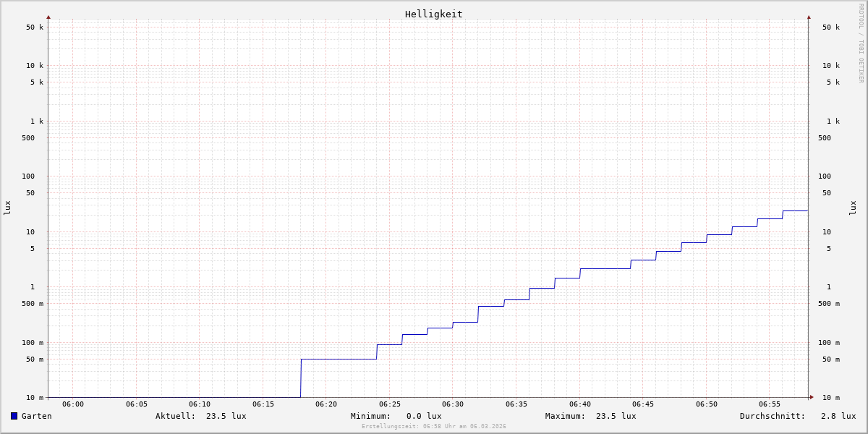The height and width of the screenshot is (434, 868).
Task: Click the red arrow atop left y-axis
Action: pos(48,17)
